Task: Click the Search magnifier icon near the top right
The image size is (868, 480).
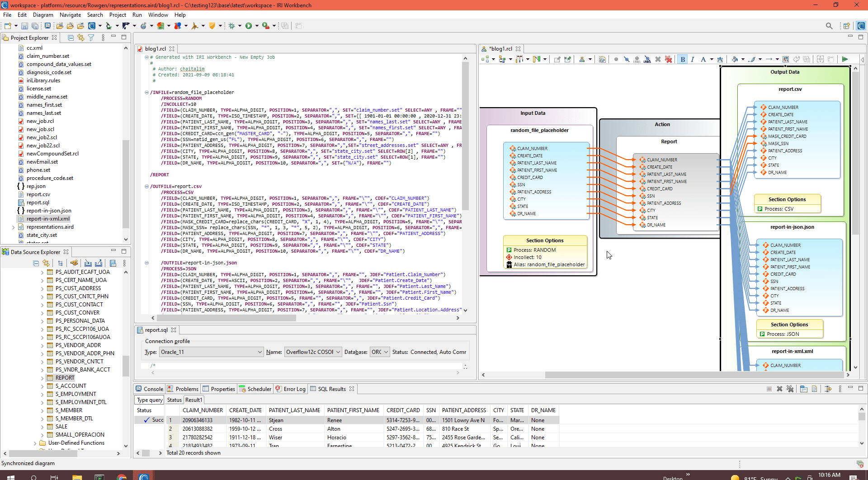Action: 829,26
